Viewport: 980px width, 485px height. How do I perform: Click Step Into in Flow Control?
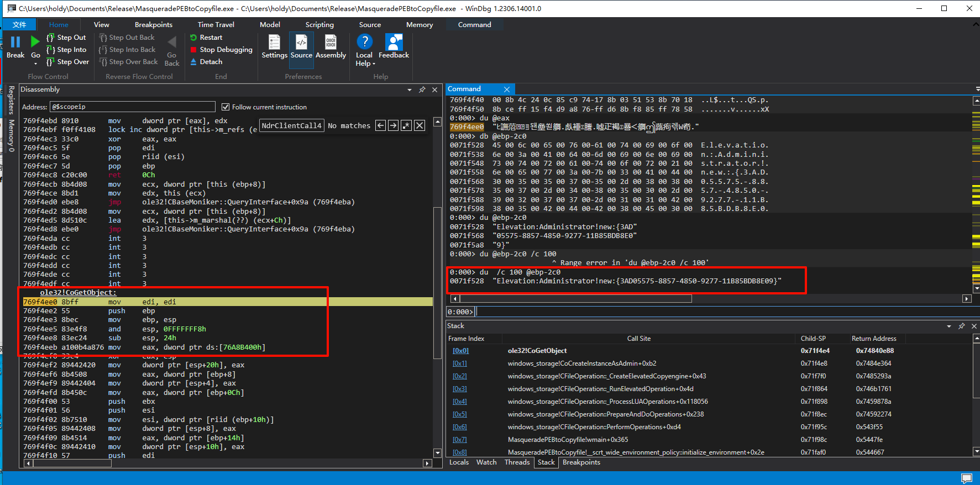pos(66,50)
